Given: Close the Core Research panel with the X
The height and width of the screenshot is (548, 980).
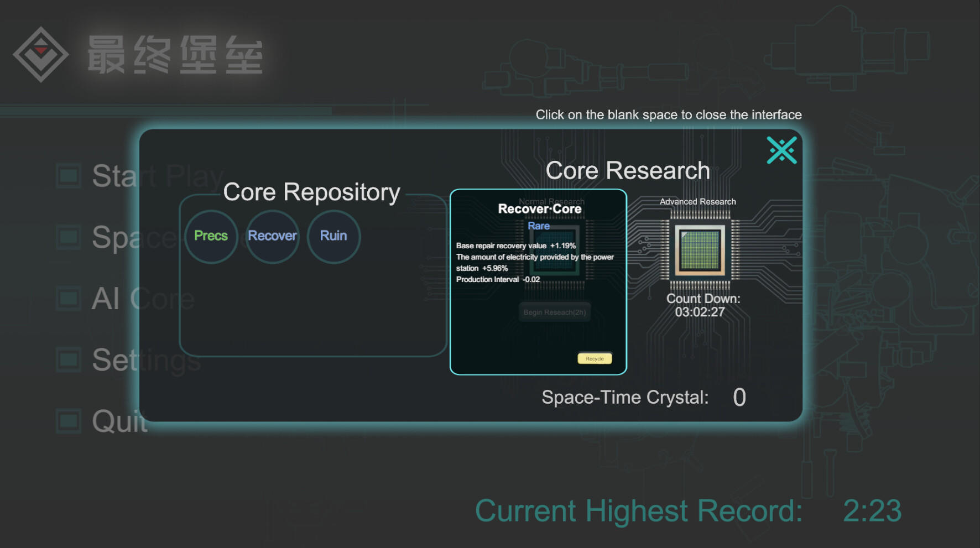Looking at the screenshot, I should tap(781, 150).
